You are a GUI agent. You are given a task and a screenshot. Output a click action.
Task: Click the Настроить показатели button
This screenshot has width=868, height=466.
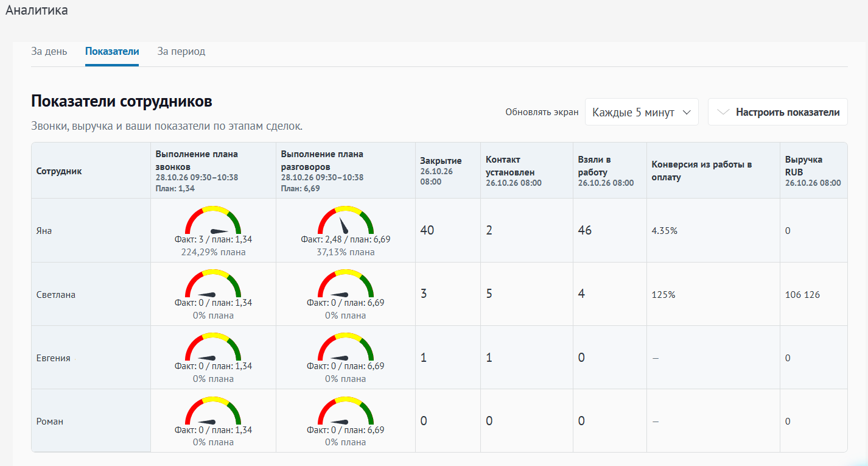point(778,112)
